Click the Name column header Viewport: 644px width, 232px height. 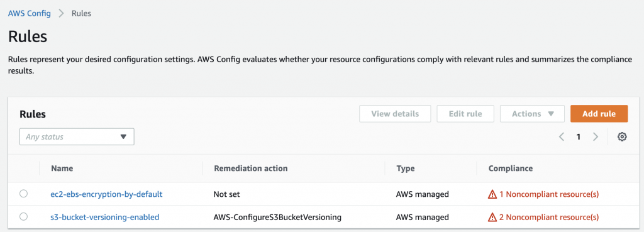(62, 168)
